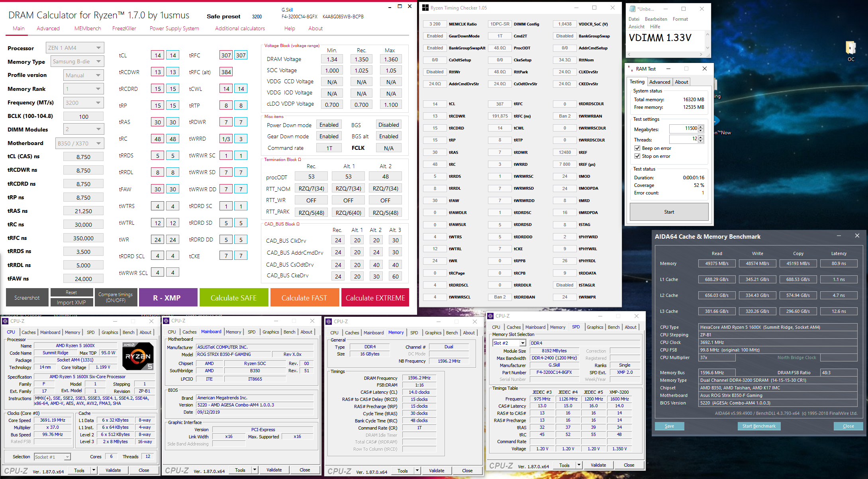This screenshot has height=479, width=868.
Task: Click Megabytes spinner up arrow in RAM Test
Action: point(701,127)
